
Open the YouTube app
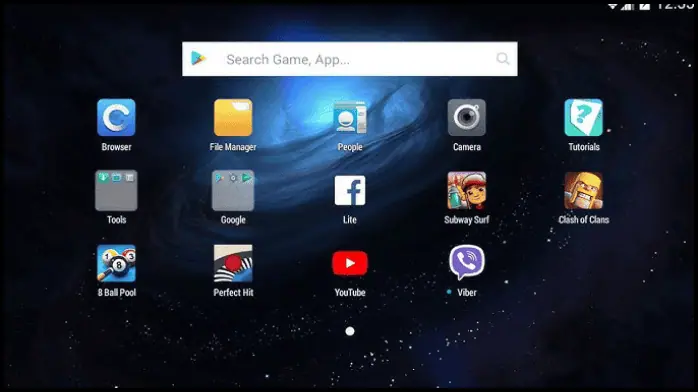(x=350, y=263)
